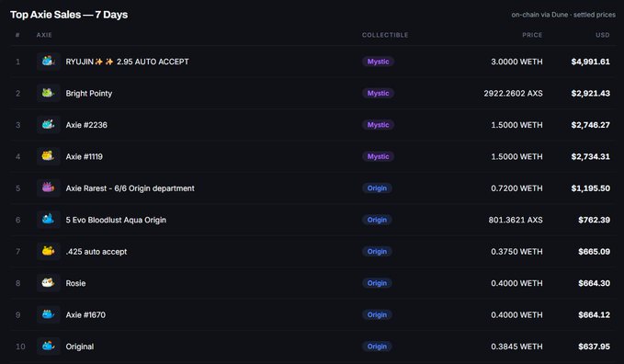Screen dimensions: 624x364
Task: Click the 0.7200 WETH price
Action: point(516,188)
